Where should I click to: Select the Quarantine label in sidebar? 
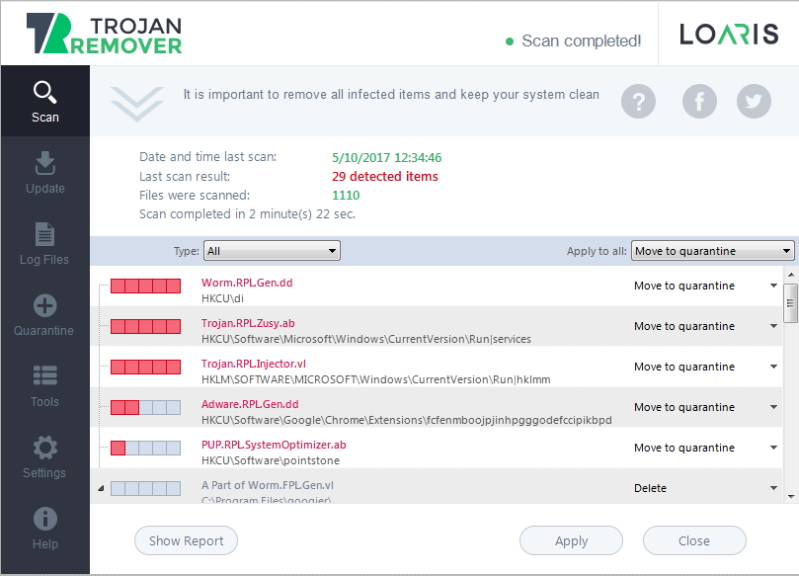coord(44,330)
